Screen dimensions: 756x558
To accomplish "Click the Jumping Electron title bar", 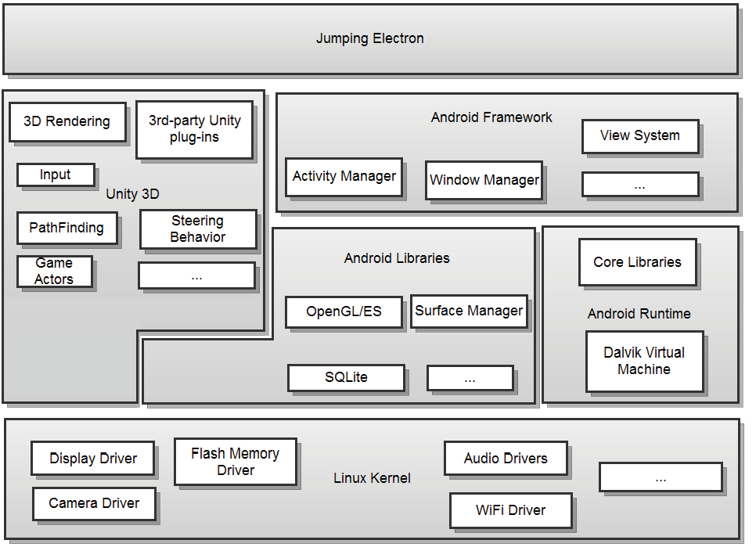I will tap(370, 38).
